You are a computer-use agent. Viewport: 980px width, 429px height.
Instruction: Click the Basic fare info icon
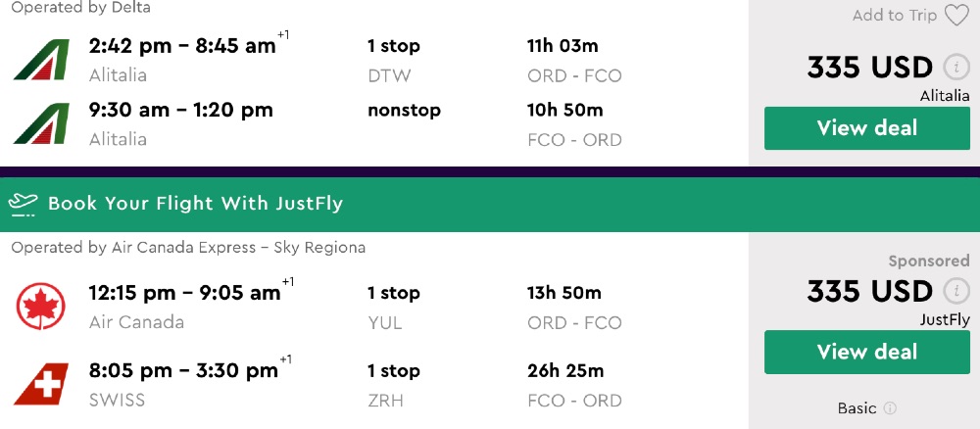[x=890, y=408]
